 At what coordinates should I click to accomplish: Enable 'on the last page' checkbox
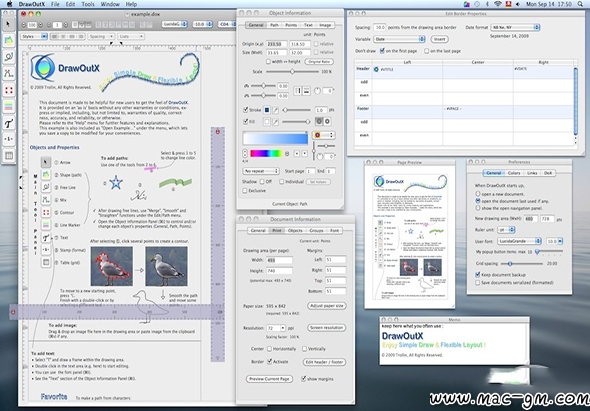427,51
